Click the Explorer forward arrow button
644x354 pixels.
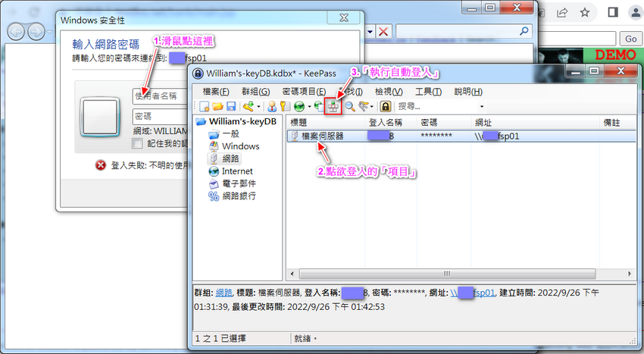36,32
